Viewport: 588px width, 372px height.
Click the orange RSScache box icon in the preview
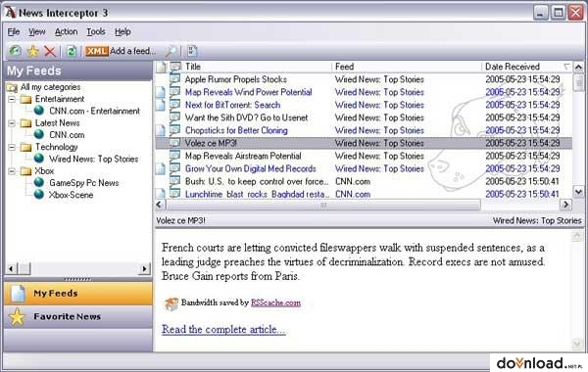pos(171,303)
